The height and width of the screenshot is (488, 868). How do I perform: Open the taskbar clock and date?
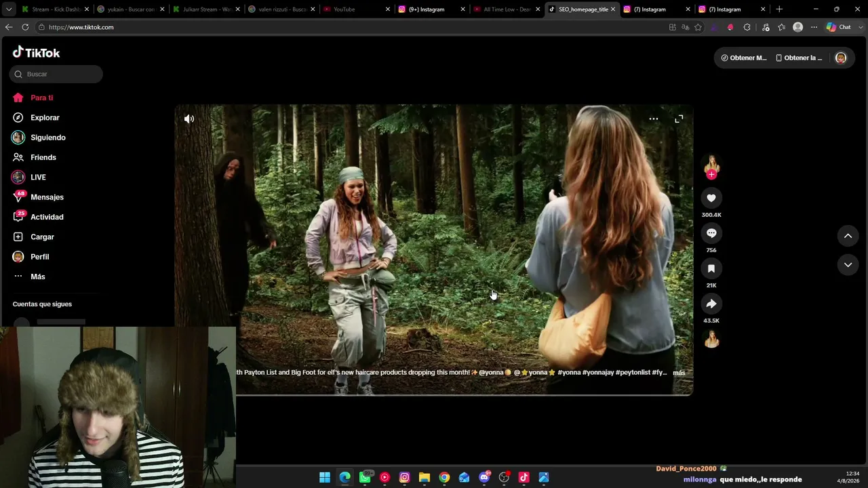pyautogui.click(x=848, y=477)
